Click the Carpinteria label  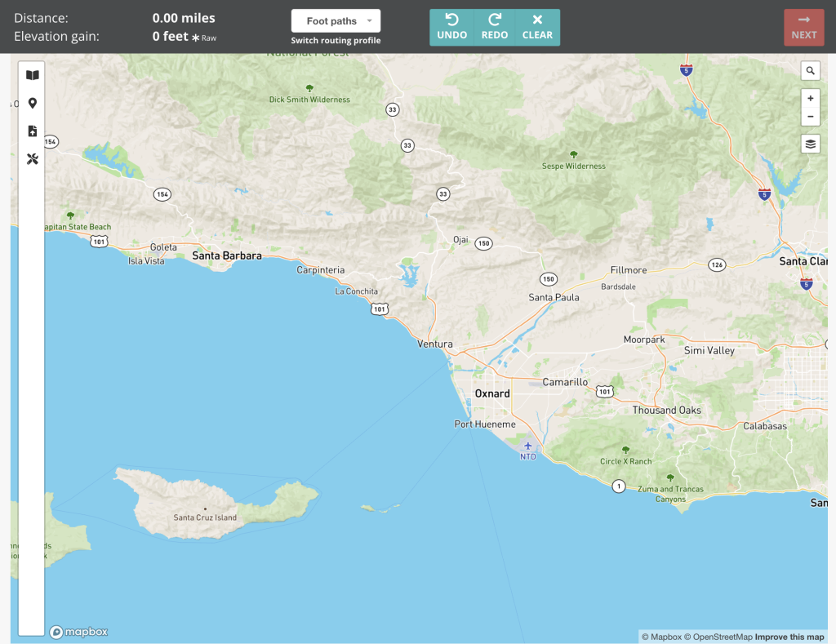coord(320,270)
